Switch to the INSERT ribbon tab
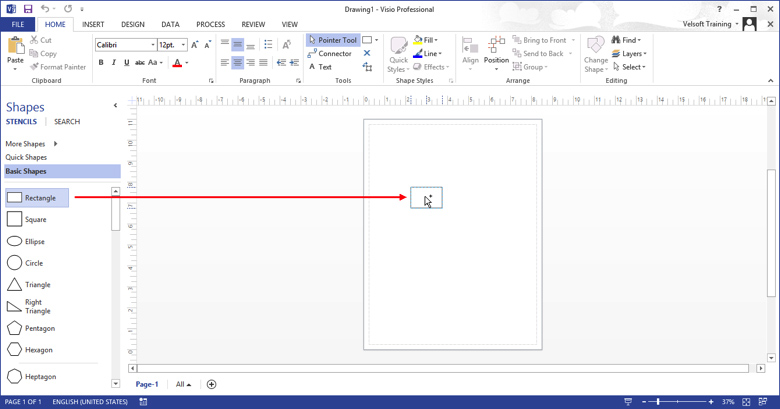 point(93,24)
